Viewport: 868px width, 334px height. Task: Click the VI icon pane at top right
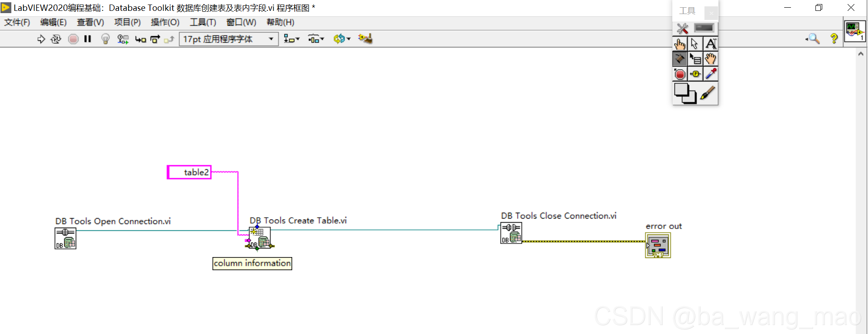click(x=855, y=31)
